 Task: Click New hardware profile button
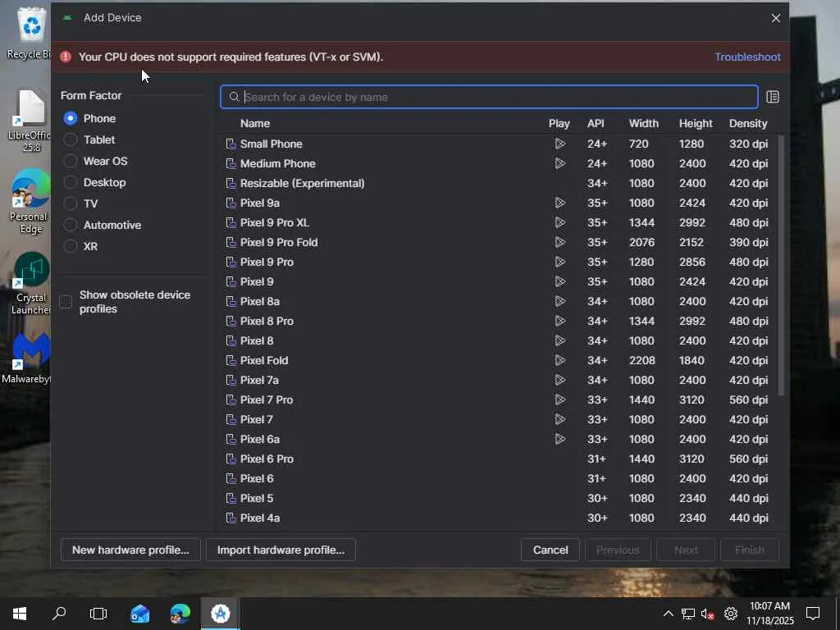[x=130, y=550]
